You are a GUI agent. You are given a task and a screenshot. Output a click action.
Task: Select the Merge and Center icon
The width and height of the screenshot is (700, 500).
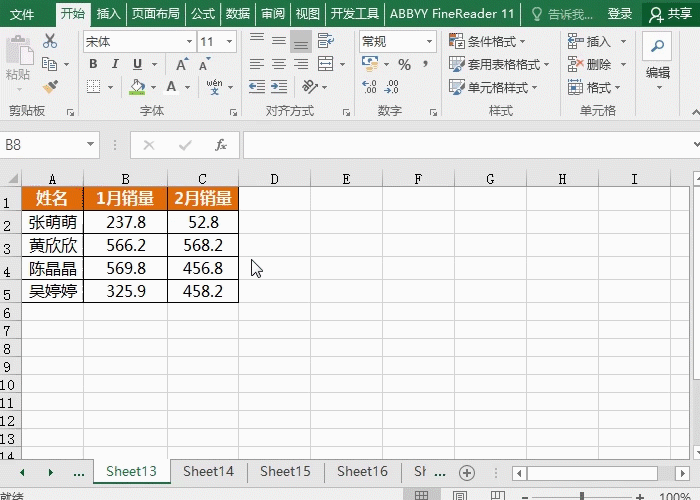coord(325,64)
